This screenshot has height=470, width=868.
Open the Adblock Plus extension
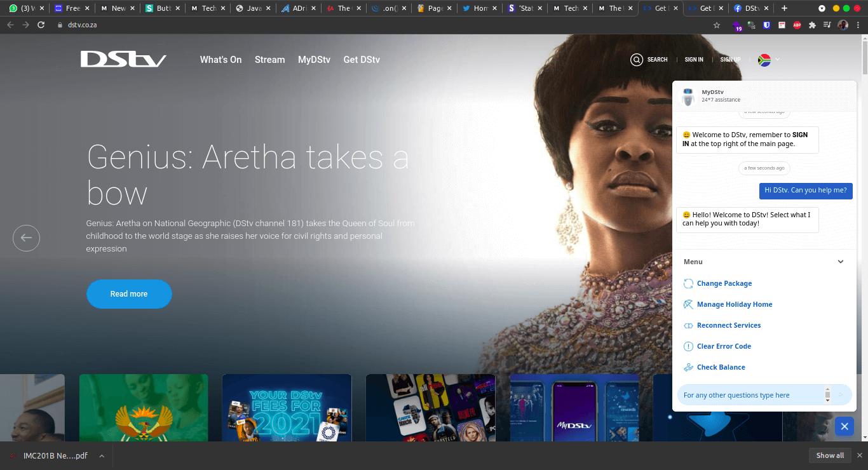797,25
